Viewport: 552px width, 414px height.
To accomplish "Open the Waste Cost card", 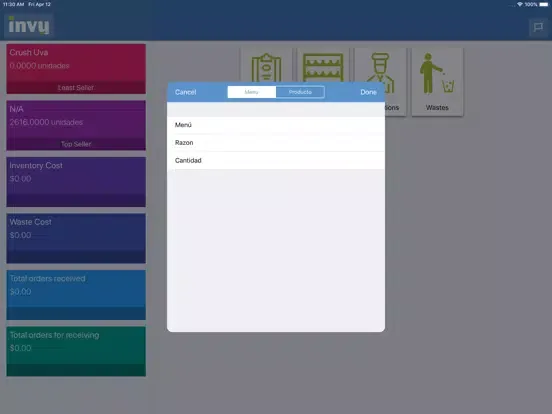I will [x=76, y=238].
